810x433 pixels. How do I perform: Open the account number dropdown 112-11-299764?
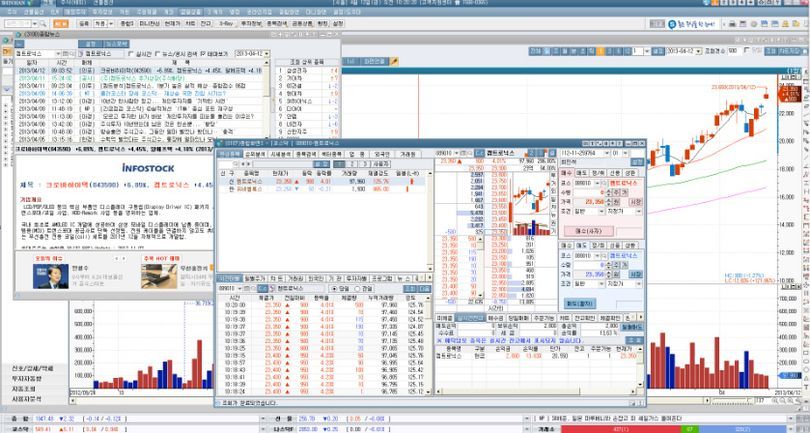(606, 153)
